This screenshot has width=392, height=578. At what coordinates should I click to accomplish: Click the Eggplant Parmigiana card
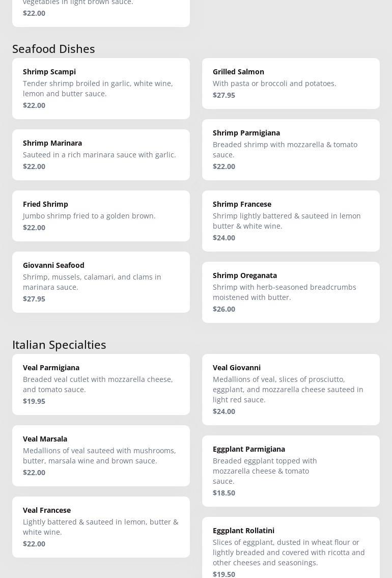click(291, 471)
